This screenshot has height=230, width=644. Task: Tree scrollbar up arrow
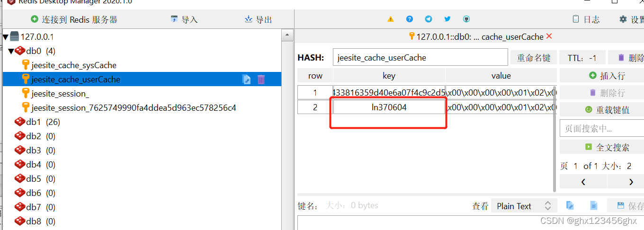coord(287,35)
